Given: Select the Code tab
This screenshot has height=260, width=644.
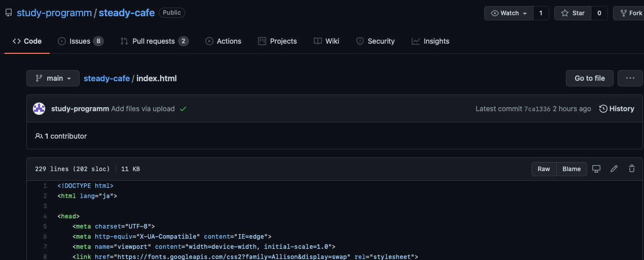Looking at the screenshot, I should pyautogui.click(x=27, y=41).
